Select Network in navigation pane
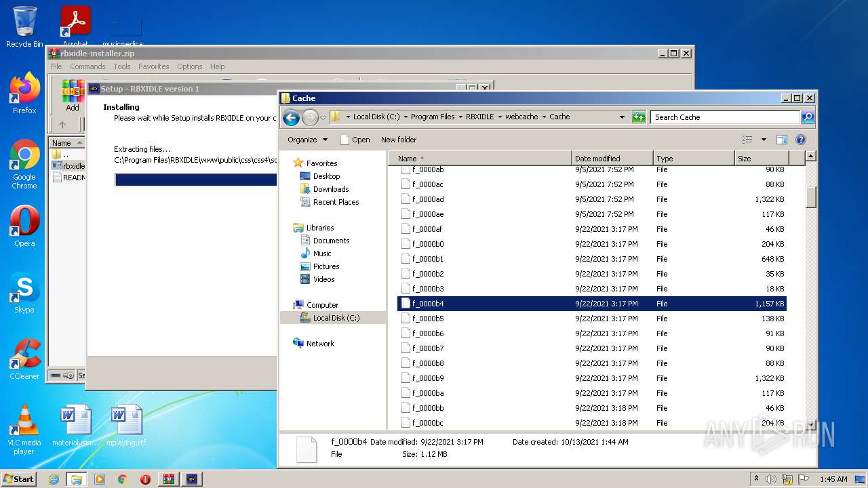 (x=320, y=344)
